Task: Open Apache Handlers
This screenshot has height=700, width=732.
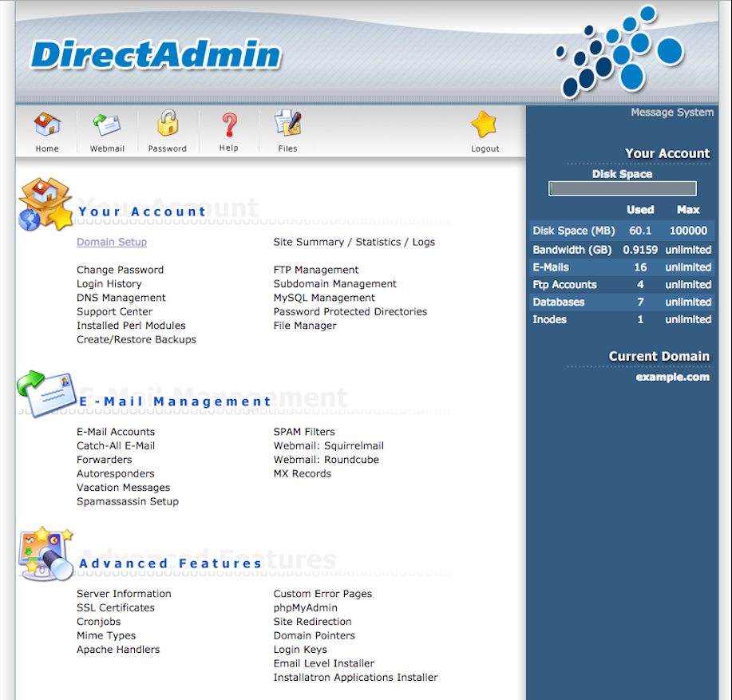Action: (x=118, y=650)
